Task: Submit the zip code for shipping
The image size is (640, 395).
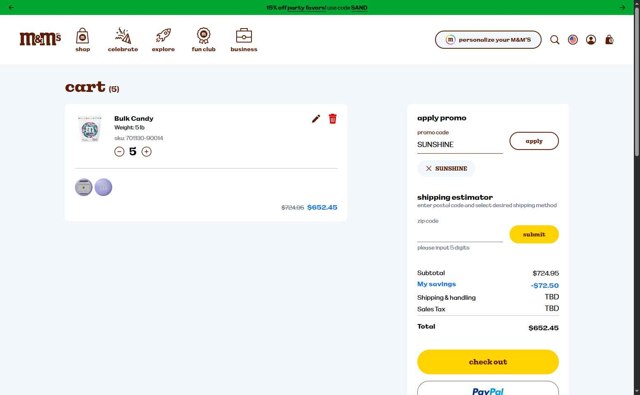Action: (x=534, y=234)
